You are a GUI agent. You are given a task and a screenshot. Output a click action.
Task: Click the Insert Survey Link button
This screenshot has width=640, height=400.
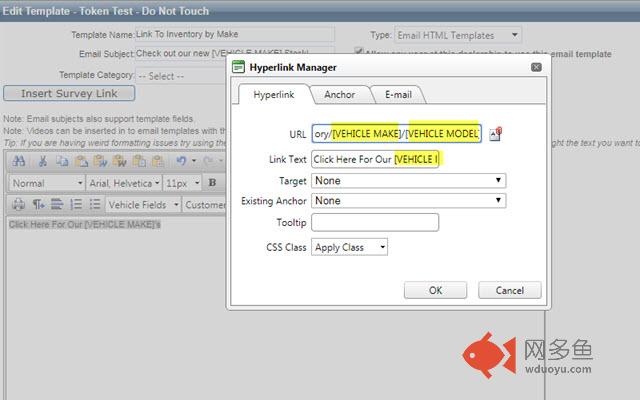[x=69, y=93]
